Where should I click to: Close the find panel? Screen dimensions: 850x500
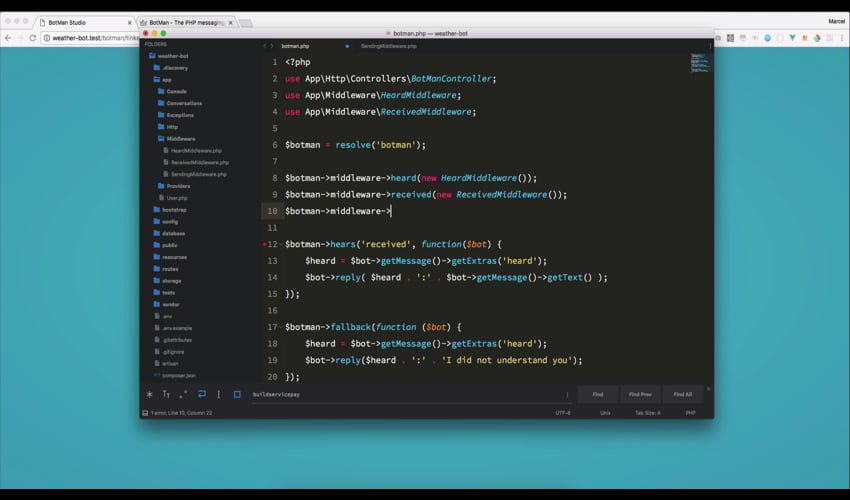coord(708,389)
